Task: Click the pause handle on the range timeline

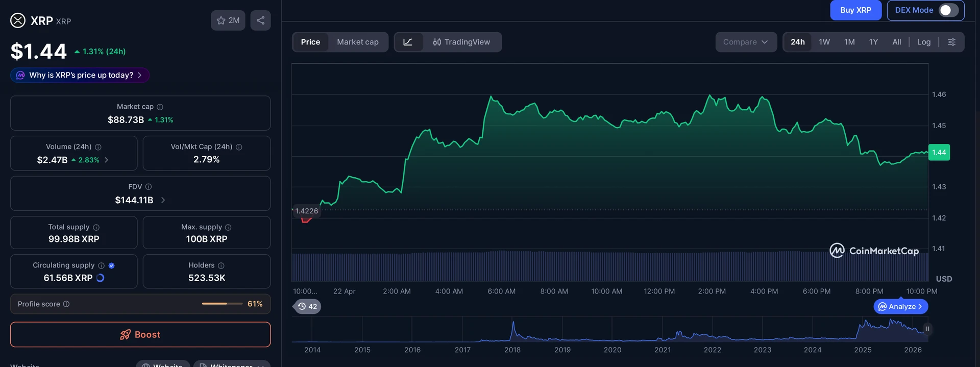Action: tap(927, 329)
